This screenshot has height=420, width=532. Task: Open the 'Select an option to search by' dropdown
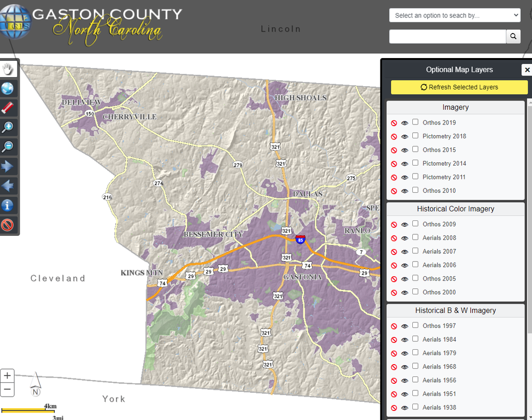[x=454, y=15]
